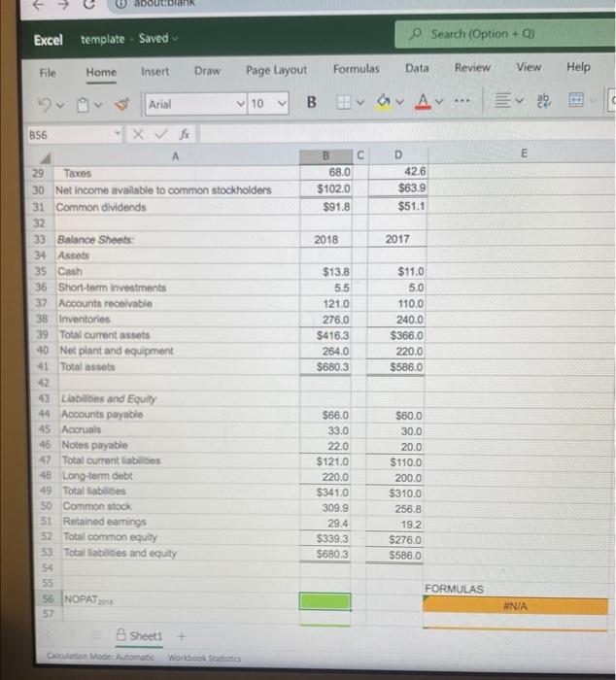Image resolution: width=616 pixels, height=680 pixels.
Task: Click the 2018 Total assets value $680.3
Action: (332, 367)
